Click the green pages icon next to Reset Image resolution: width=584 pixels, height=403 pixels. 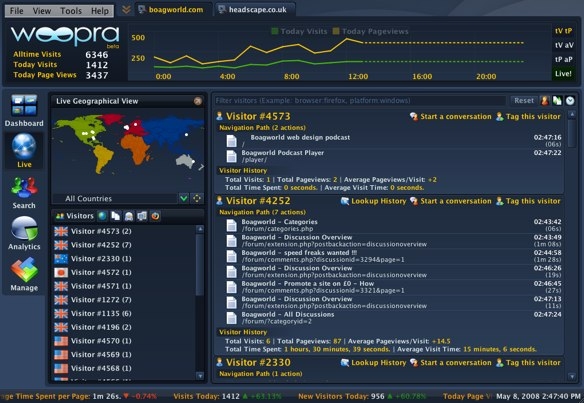coord(557,101)
